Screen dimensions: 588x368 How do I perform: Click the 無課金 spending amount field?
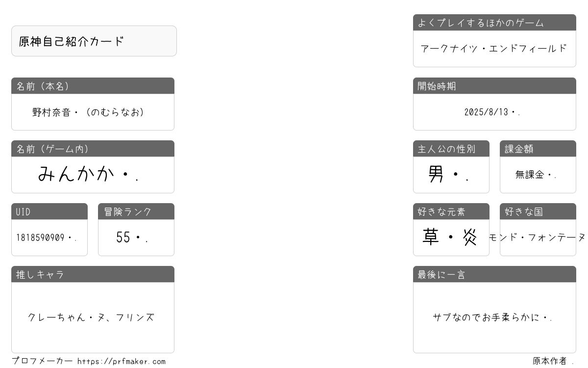pos(538,175)
